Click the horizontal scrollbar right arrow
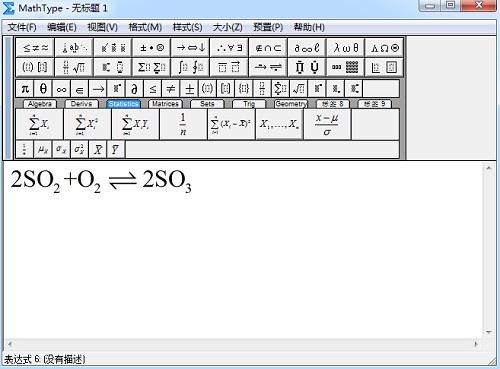 tap(476, 344)
